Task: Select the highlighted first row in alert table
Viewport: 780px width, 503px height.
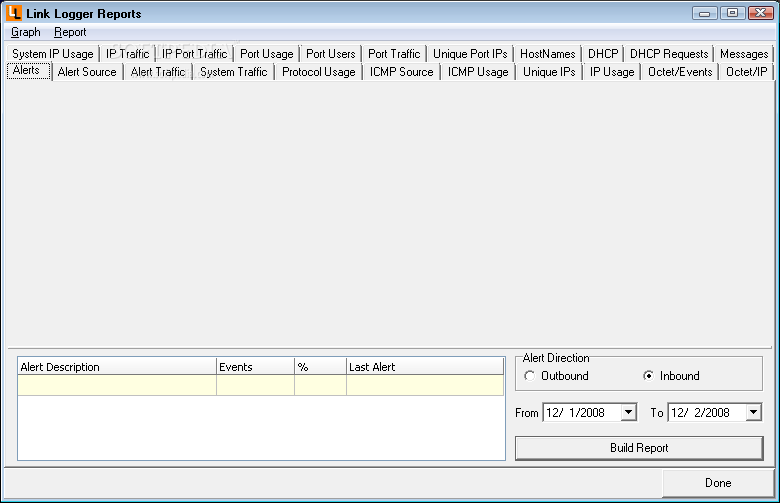Action: [261, 385]
